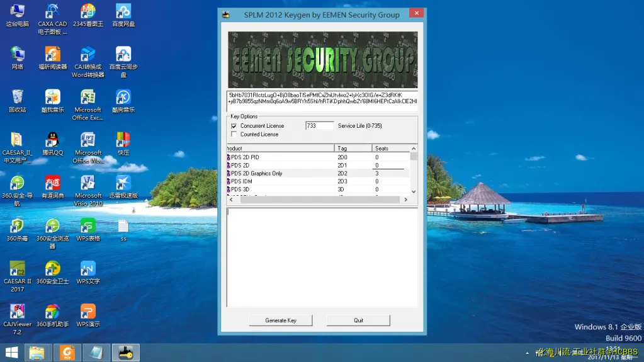Open 360安全浏览器 desktop icon

[53, 234]
